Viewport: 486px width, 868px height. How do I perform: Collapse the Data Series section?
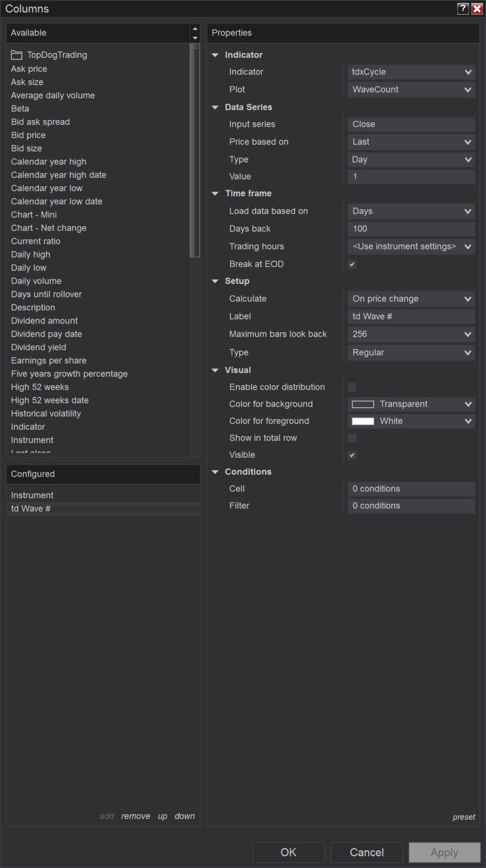(x=215, y=107)
